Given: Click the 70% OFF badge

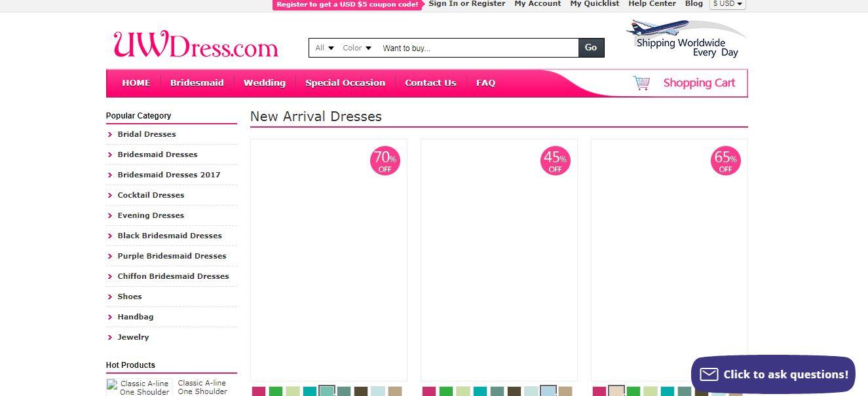Looking at the screenshot, I should click(385, 160).
